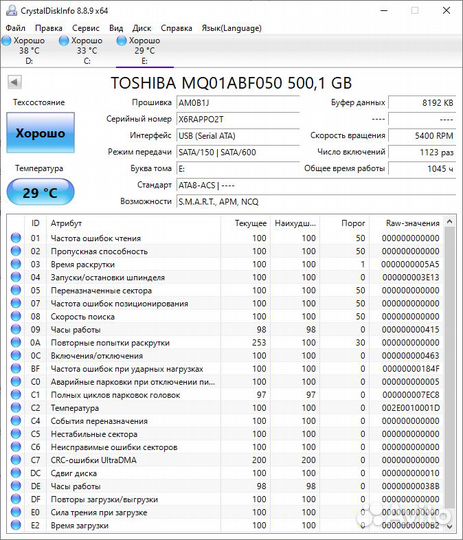
Task: Click the transfer mode field SATA/150 | SATA/600
Action: (238, 152)
